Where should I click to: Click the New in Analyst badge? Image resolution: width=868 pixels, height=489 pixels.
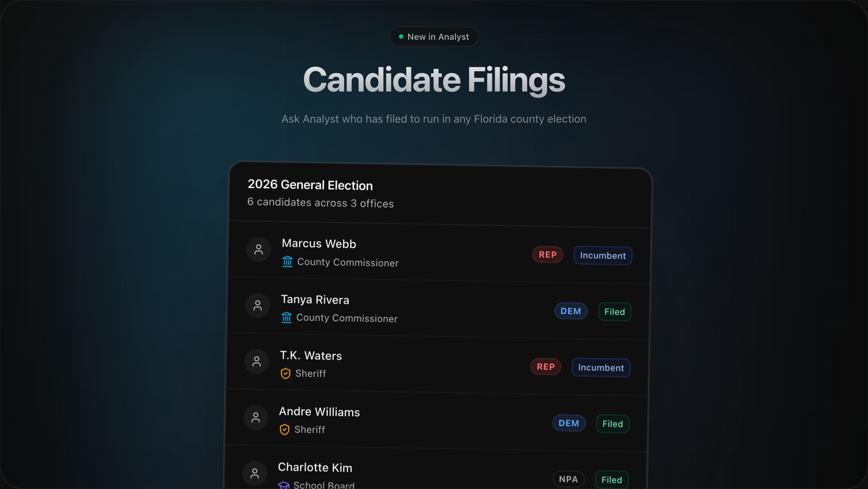(x=434, y=37)
